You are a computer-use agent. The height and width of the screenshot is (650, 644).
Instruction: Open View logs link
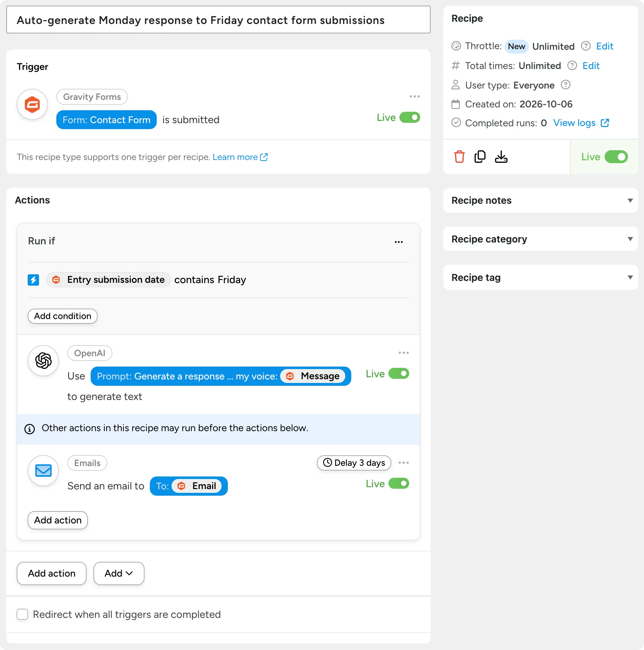(574, 123)
